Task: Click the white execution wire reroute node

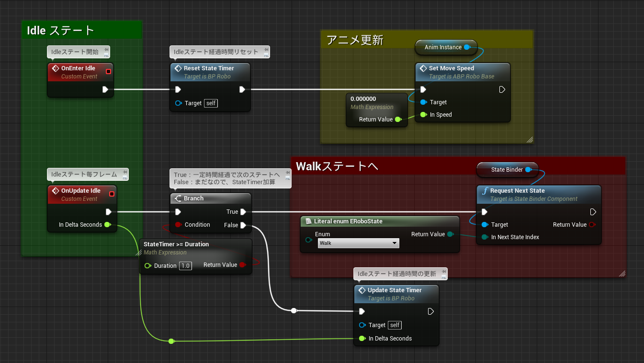Action: click(x=294, y=311)
